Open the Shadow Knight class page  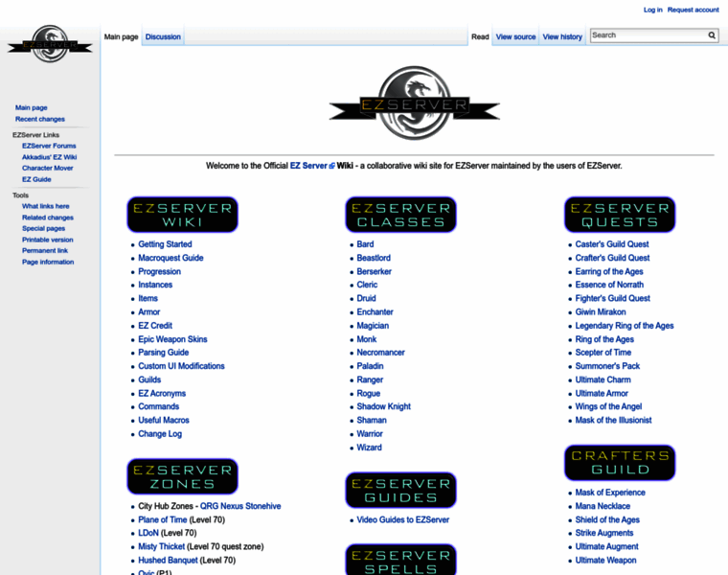[x=383, y=406]
